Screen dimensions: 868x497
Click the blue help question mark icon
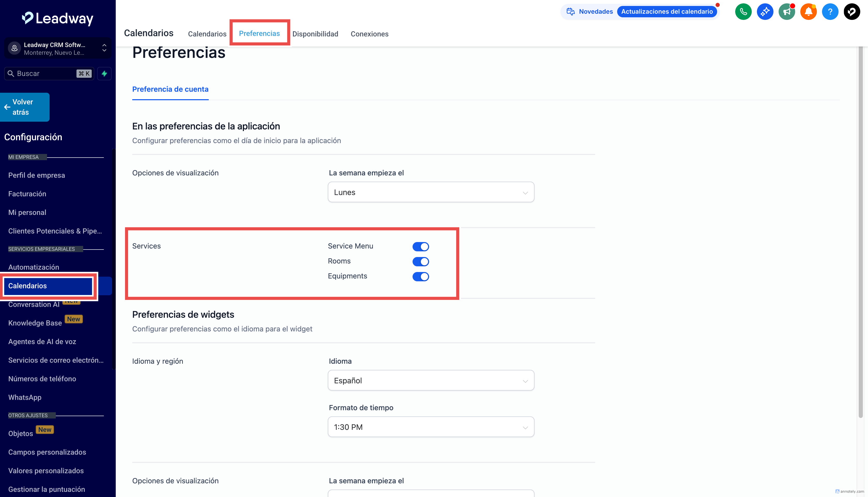[x=830, y=12]
